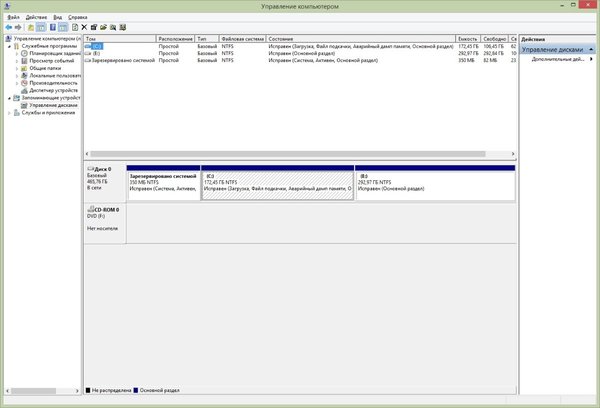Sort by the Расположение column header
This screenshot has height=408, width=600.
pos(175,39)
